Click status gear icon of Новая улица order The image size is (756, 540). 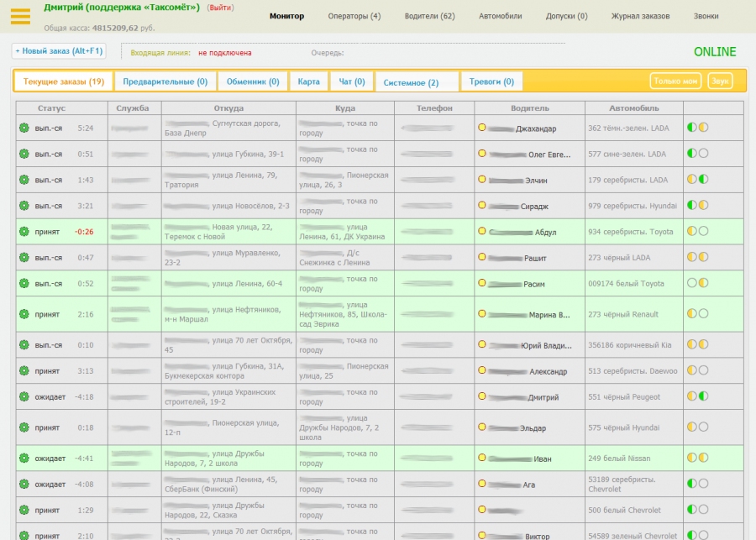tap(24, 232)
